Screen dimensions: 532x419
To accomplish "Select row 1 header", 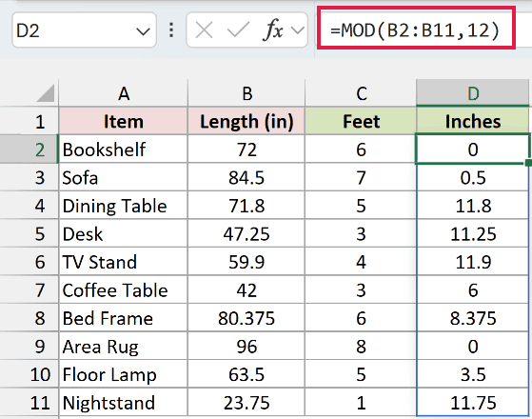I will click(30, 121).
